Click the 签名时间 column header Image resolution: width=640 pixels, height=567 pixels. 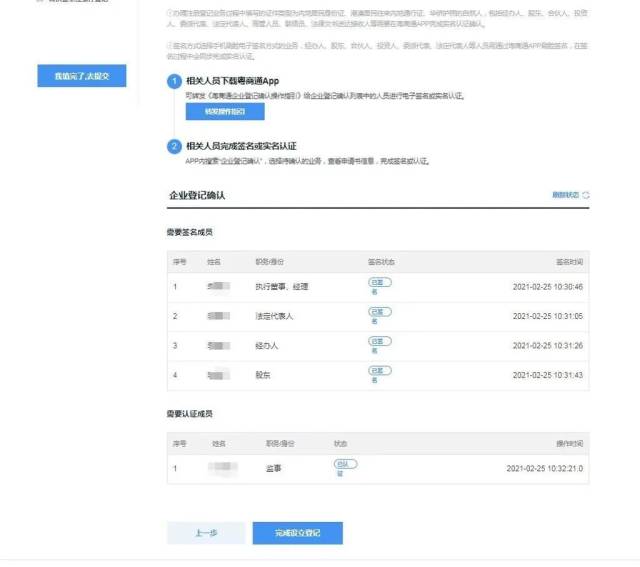569,262
